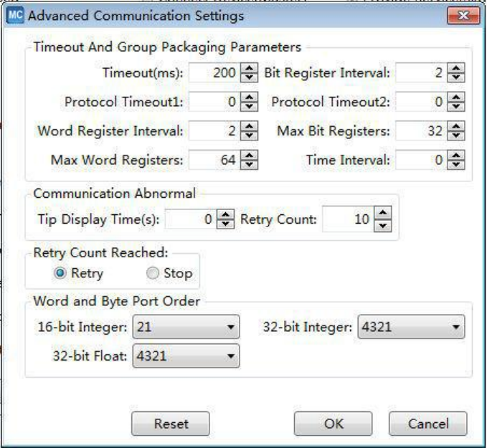
Task: Click the Timeout(ms) input field
Action: [x=214, y=72]
